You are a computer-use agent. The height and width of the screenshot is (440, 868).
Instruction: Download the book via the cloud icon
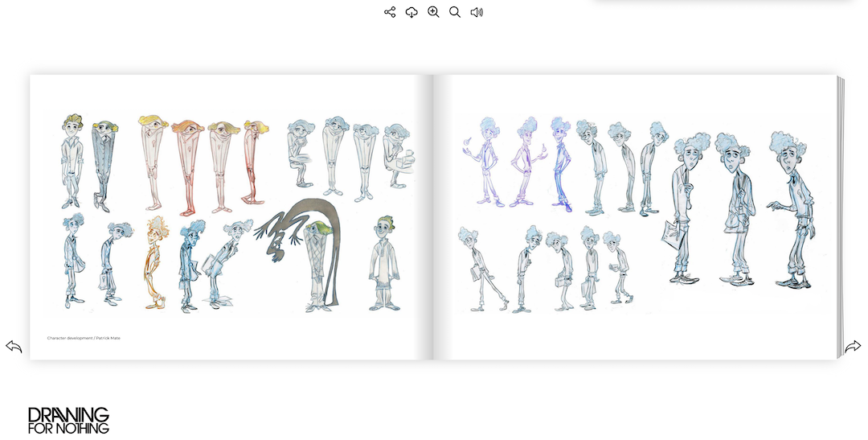[x=411, y=12]
